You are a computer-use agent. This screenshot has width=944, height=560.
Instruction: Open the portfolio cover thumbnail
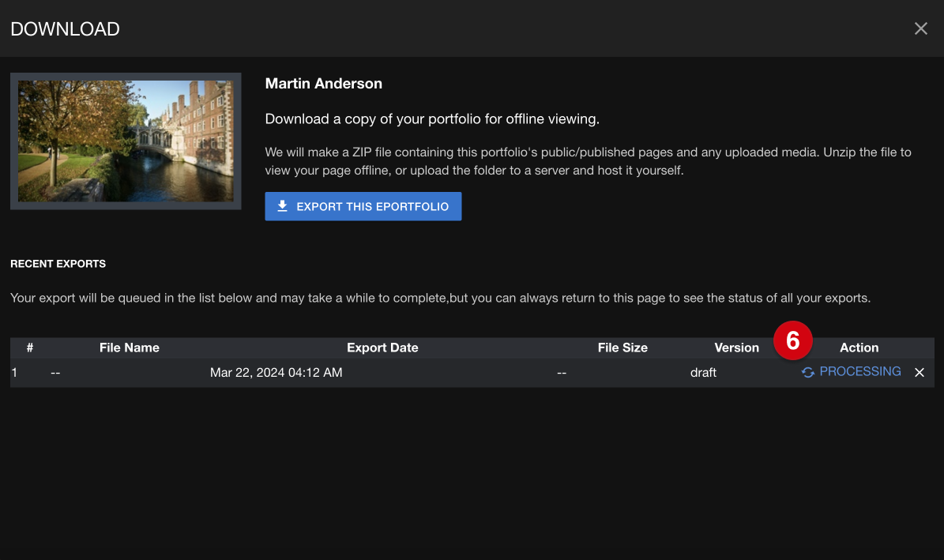tap(126, 141)
